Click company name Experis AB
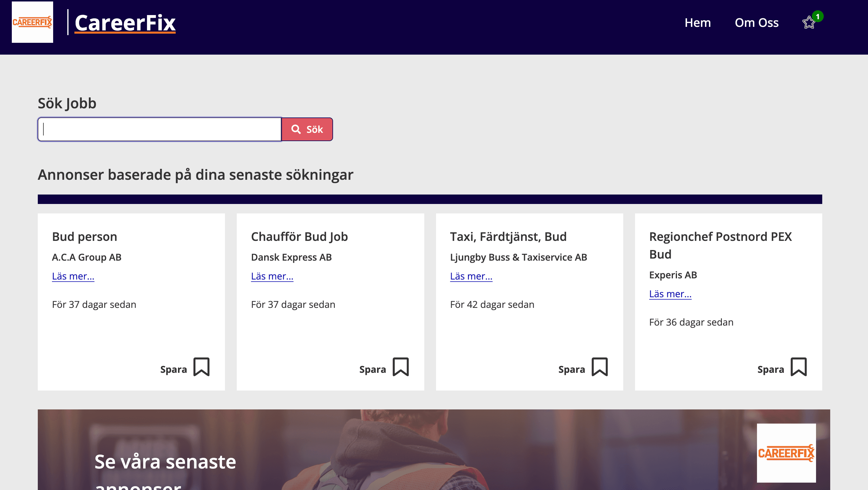868x490 pixels. coord(673,275)
